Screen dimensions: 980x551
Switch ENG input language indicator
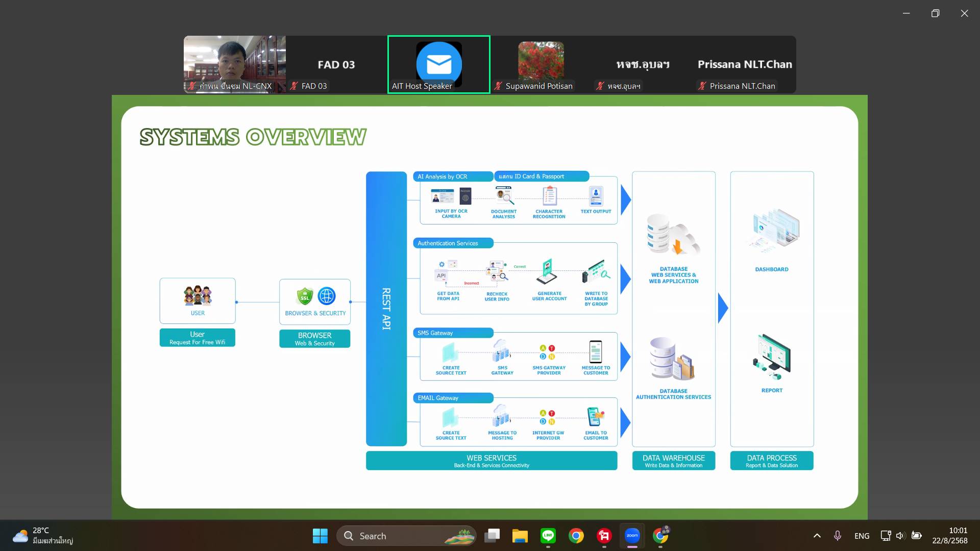click(862, 536)
